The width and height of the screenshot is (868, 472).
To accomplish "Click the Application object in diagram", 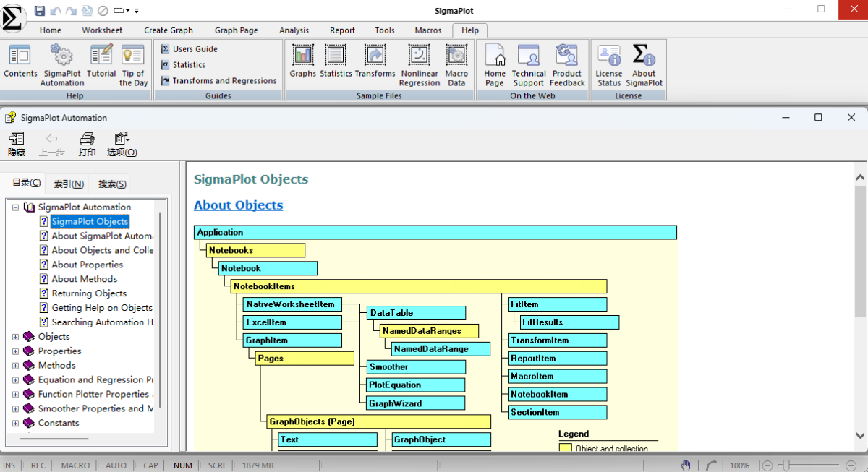I will click(435, 233).
